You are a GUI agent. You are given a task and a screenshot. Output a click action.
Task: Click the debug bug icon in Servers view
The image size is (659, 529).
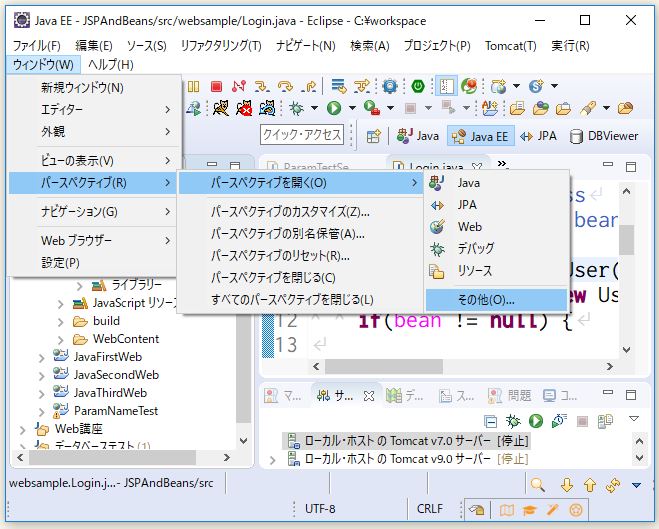pos(513,421)
